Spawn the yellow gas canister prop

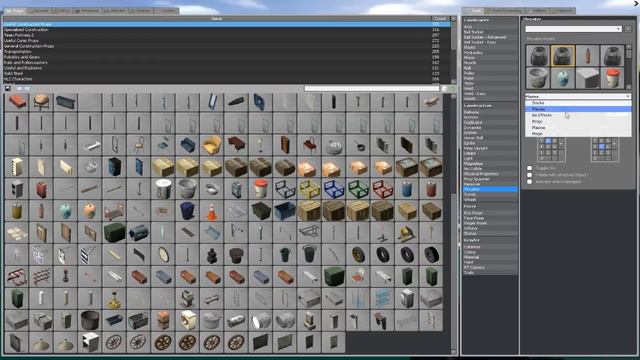[x=17, y=211]
